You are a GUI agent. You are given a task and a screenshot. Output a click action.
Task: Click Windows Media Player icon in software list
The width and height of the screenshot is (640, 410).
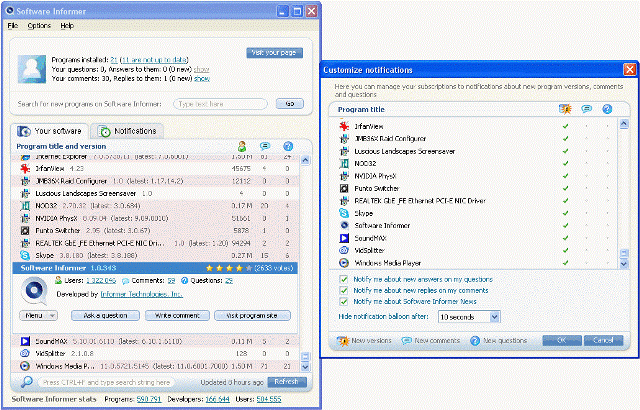coord(25,366)
